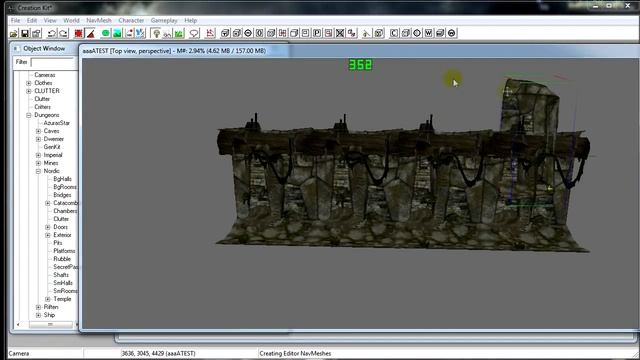The image size is (640, 360).
Task: Select BgHalls under Nordic
Action: (x=62, y=179)
